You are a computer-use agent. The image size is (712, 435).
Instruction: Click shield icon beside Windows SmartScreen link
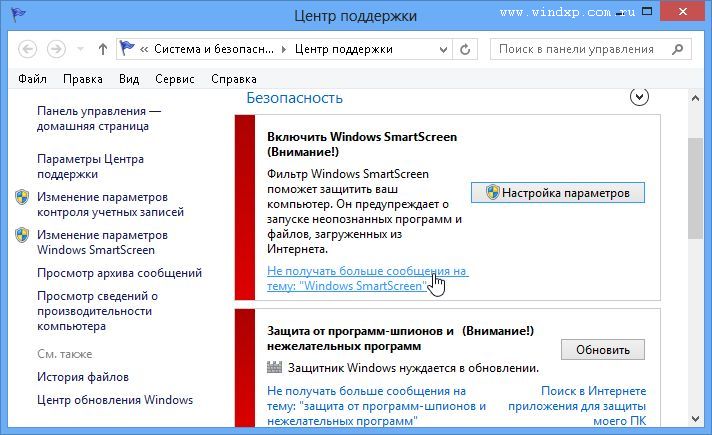22,235
